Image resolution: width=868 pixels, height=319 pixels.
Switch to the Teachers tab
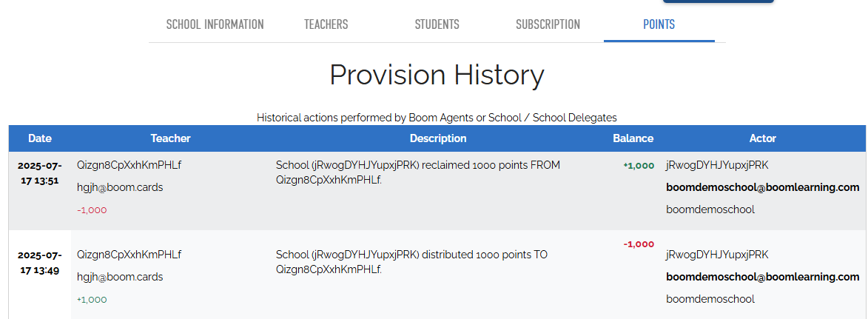[326, 24]
